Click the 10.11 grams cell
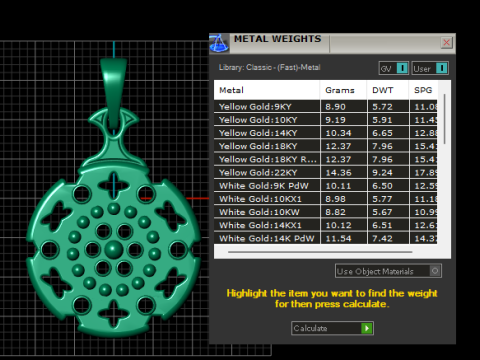 coord(343,186)
